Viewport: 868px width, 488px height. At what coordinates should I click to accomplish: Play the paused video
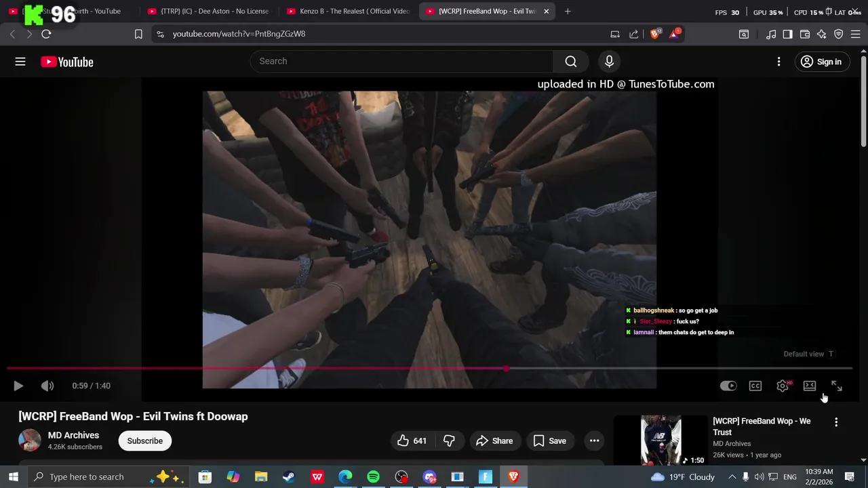click(x=18, y=386)
